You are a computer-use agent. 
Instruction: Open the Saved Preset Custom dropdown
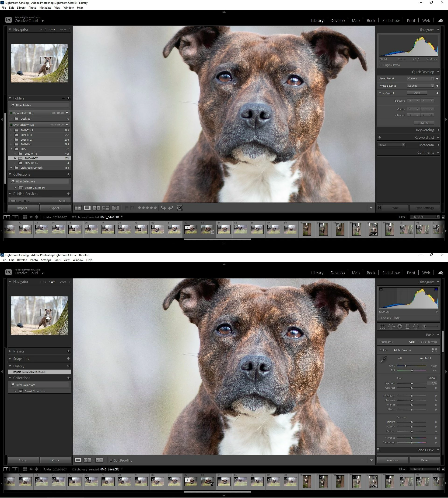click(420, 78)
